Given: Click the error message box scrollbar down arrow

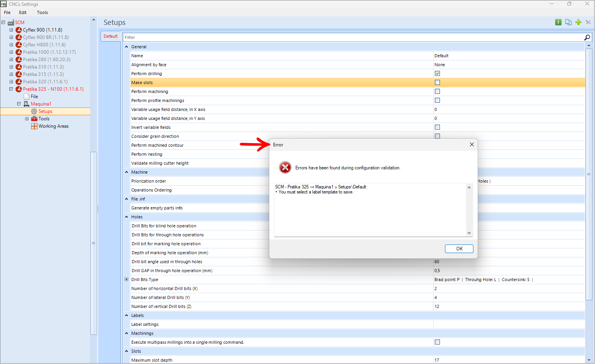Looking at the screenshot, I should pos(469,233).
